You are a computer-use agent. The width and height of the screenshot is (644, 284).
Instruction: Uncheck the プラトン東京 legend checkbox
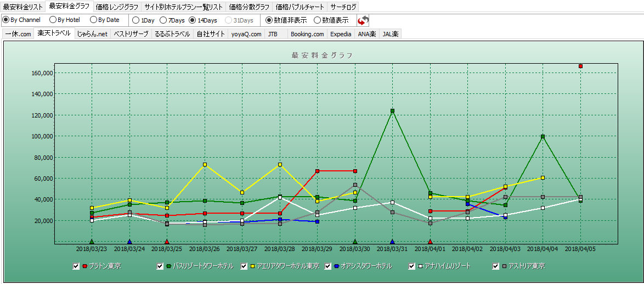point(76,266)
